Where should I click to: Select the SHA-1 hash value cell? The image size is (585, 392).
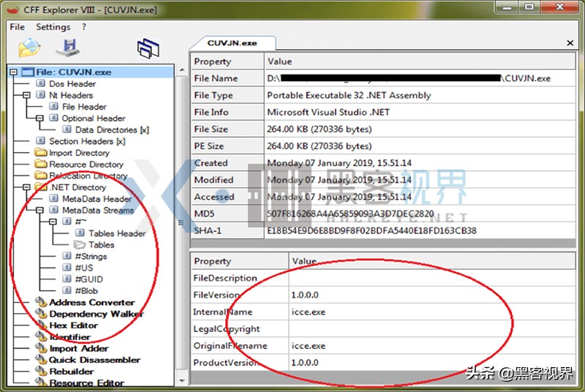tap(420, 230)
